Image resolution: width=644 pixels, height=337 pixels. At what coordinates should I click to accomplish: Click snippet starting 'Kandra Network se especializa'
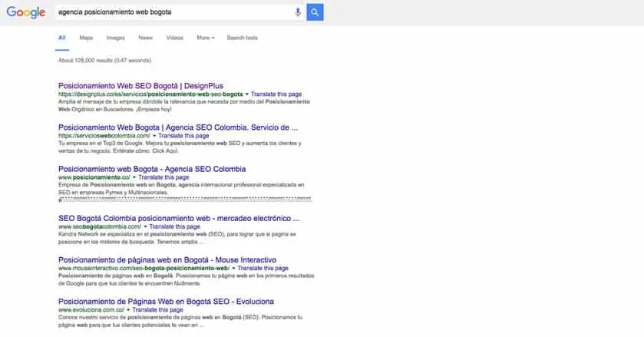tap(177, 238)
